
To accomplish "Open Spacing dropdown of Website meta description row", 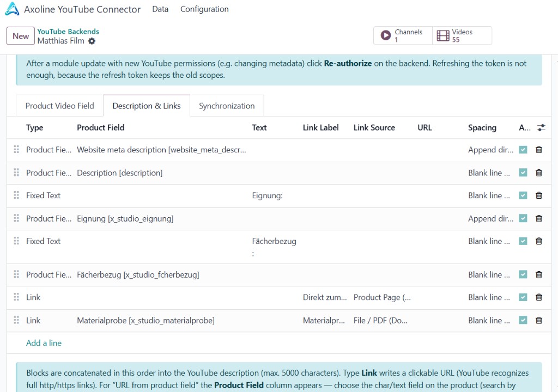I will point(491,150).
